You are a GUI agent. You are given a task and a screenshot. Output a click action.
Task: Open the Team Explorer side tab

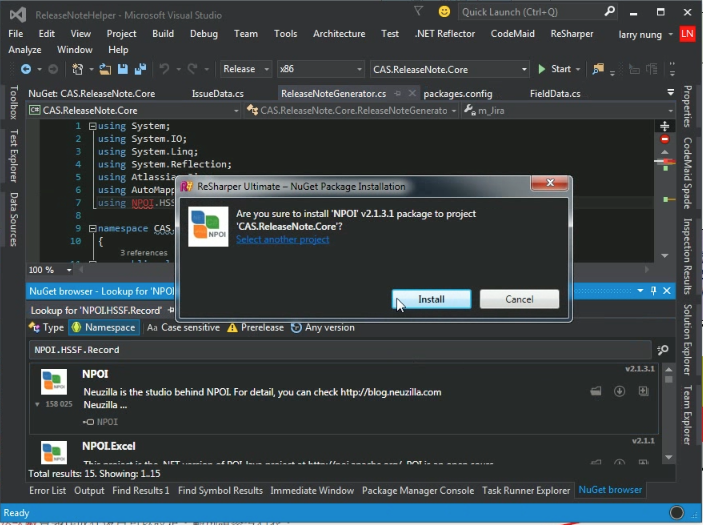tap(687, 415)
